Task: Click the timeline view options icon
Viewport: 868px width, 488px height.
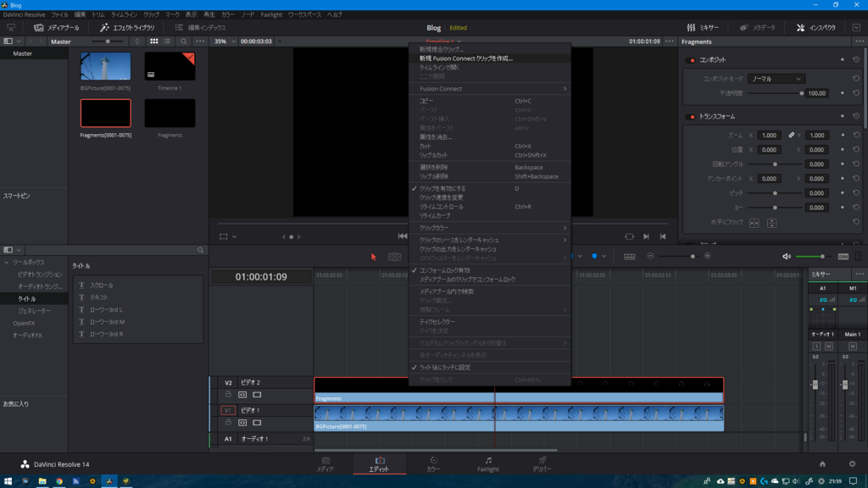Action: coord(630,257)
